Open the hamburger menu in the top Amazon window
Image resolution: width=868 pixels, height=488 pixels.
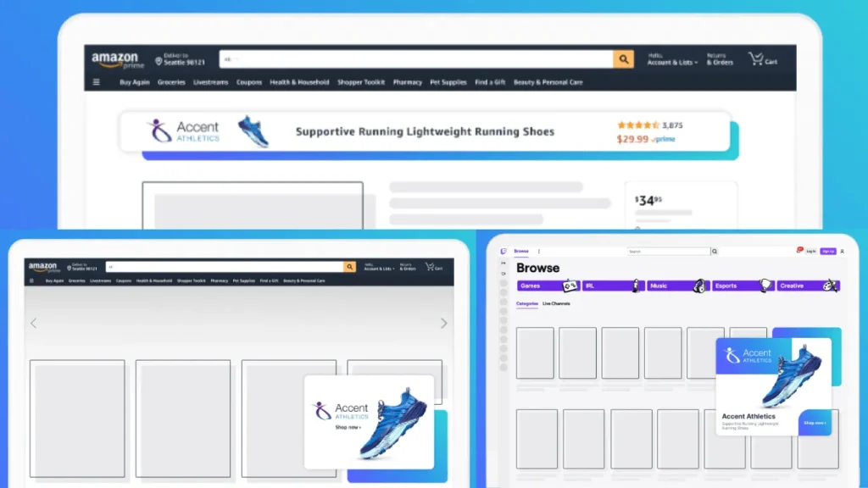tap(97, 82)
